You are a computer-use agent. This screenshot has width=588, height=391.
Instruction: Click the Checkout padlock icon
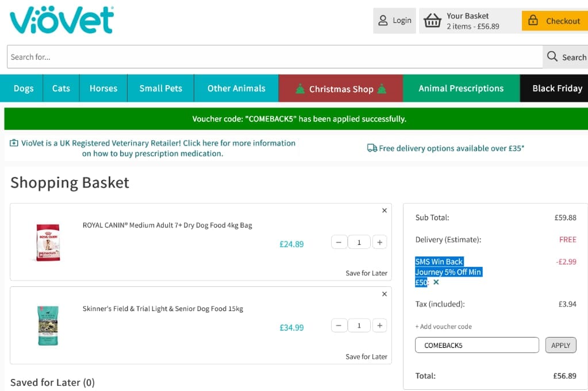tap(533, 20)
